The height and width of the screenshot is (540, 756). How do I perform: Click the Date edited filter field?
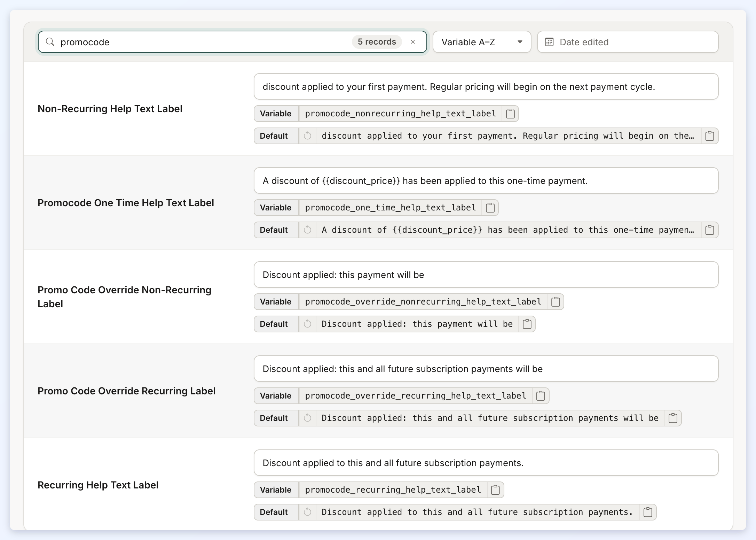point(628,42)
